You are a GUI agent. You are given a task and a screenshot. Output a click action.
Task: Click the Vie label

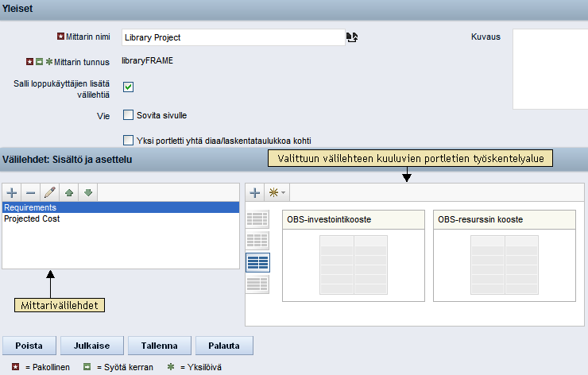[103, 116]
